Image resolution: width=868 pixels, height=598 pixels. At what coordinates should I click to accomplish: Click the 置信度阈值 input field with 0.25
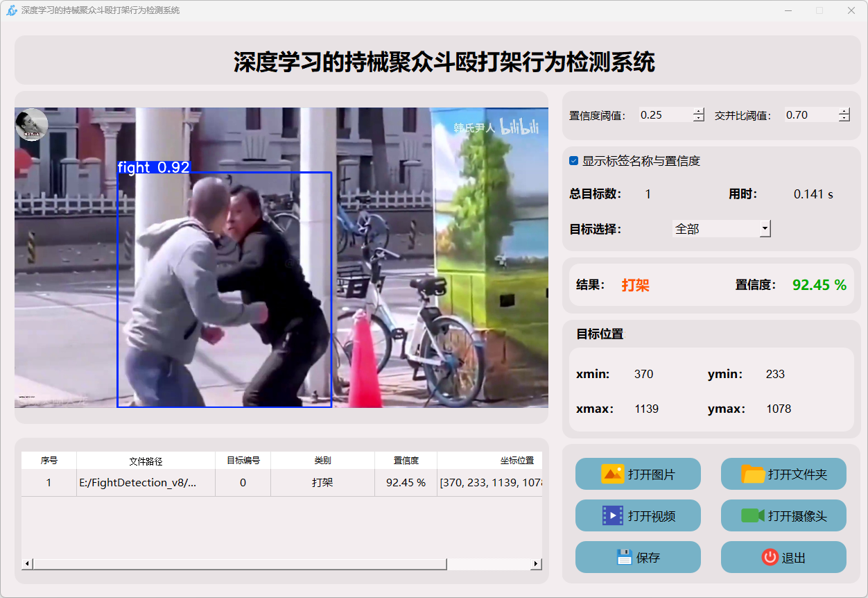pyautogui.click(x=664, y=115)
